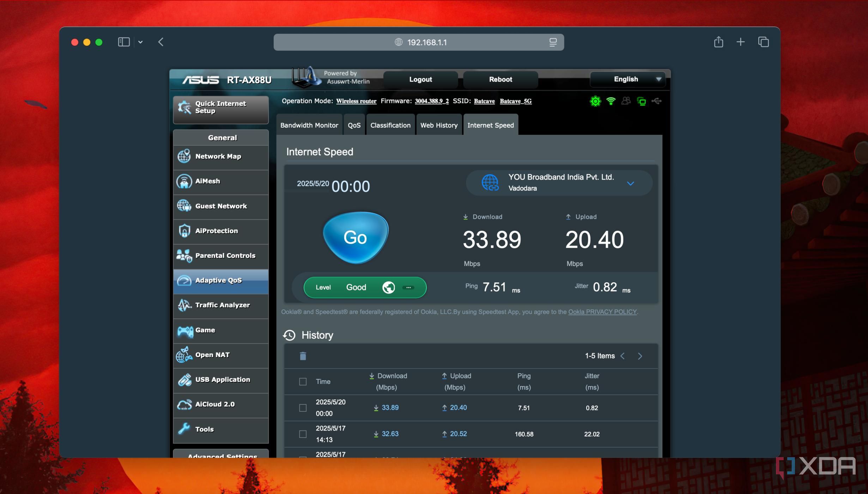The height and width of the screenshot is (494, 868).
Task: Open Safari sidebar options dropdown arrow
Action: (140, 42)
